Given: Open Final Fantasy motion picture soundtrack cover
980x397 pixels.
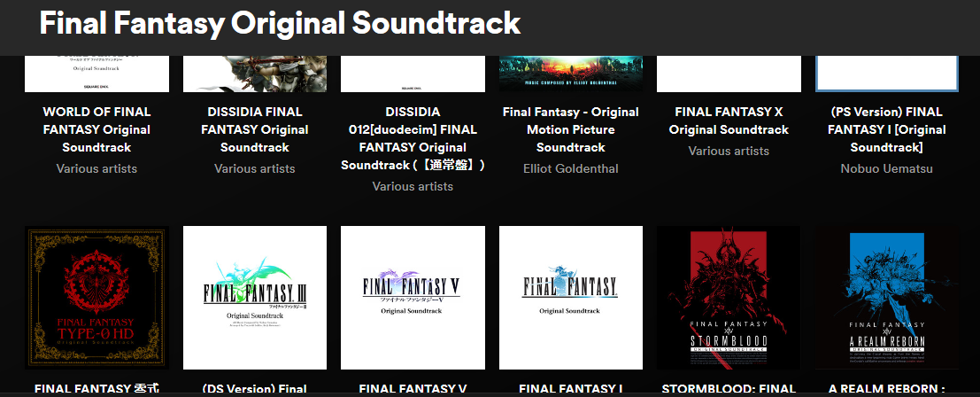Looking at the screenshot, I should pyautogui.click(x=571, y=74).
